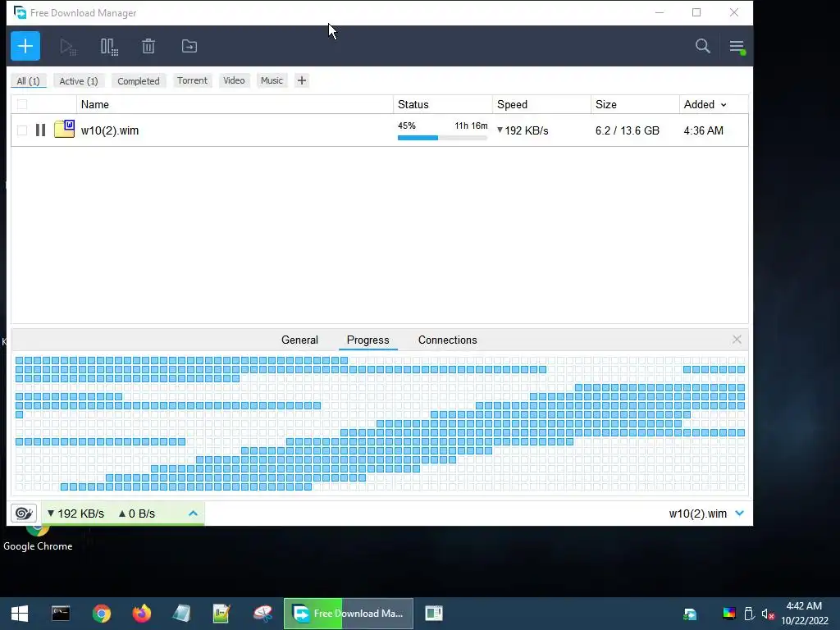Image resolution: width=840 pixels, height=630 pixels.
Task: Open the Connections details tab
Action: 447,340
